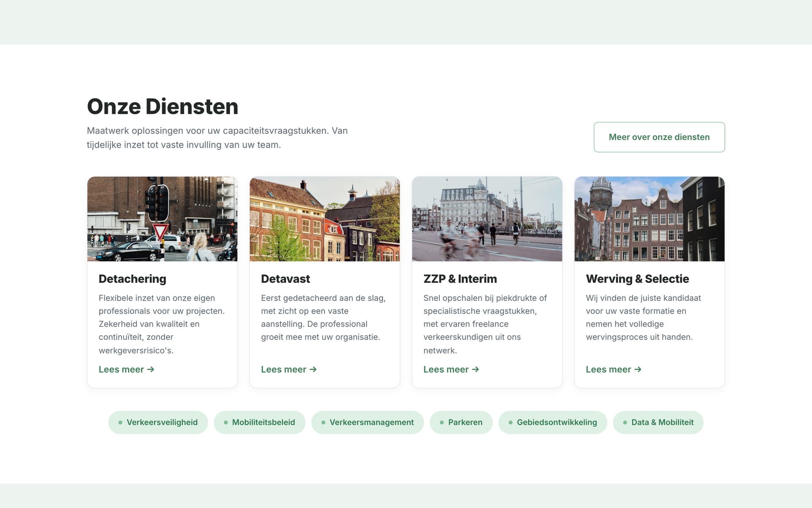Viewport: 812px width, 508px height.
Task: Click the 'Eerst gedetacheerd aan de slag' description
Action: [324, 317]
